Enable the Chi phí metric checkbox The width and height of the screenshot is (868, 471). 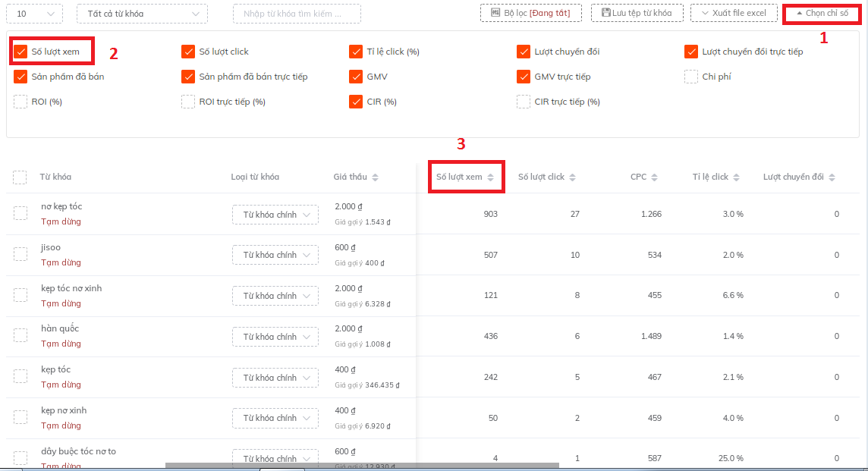(x=691, y=77)
